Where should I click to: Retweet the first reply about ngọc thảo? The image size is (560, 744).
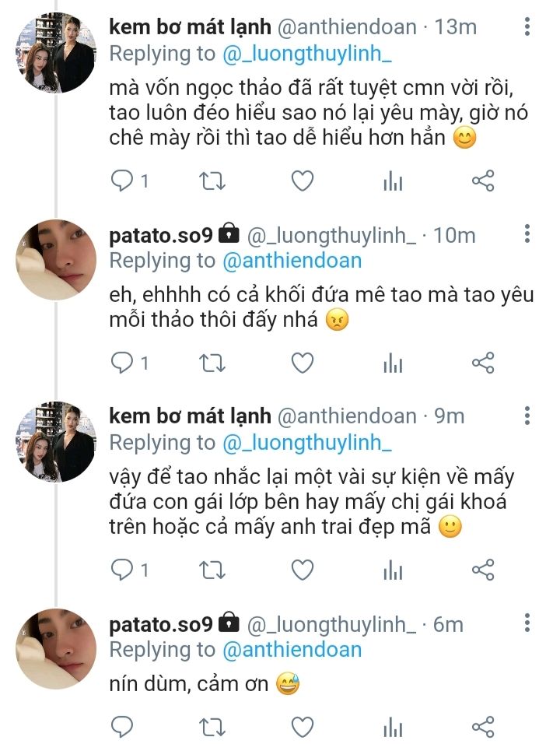click(212, 181)
